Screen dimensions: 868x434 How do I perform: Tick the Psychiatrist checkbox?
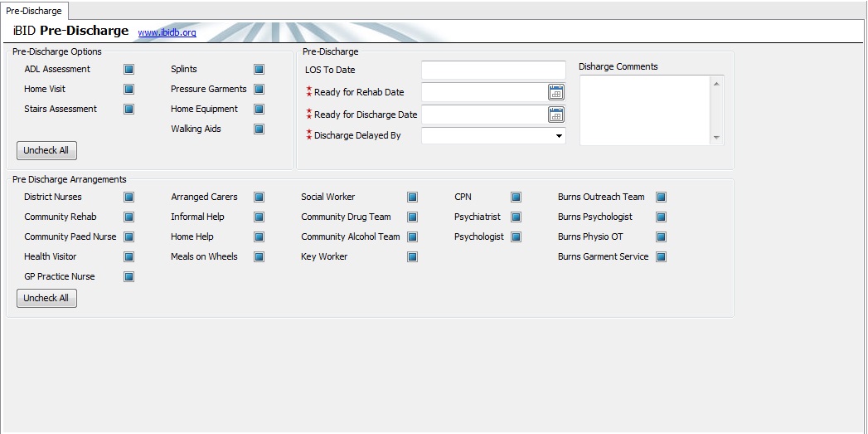[516, 217]
